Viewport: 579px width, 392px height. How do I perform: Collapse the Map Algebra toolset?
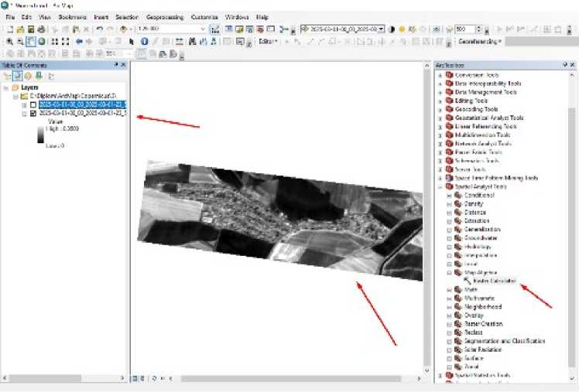[449, 272]
